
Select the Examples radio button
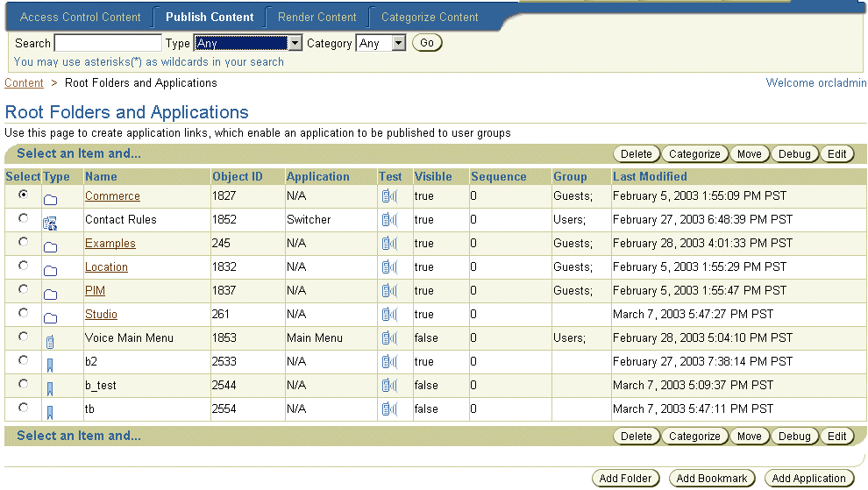(23, 242)
